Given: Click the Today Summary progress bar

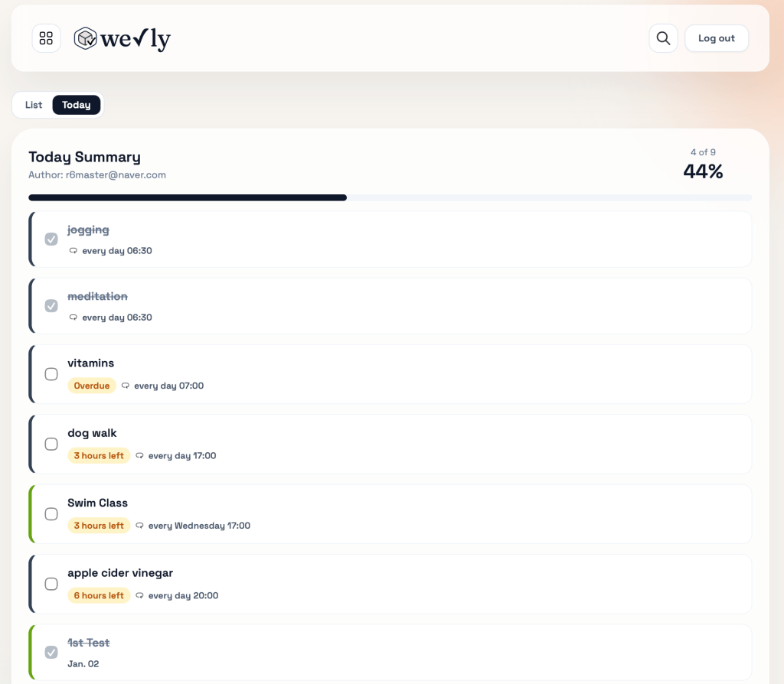Looking at the screenshot, I should point(390,197).
